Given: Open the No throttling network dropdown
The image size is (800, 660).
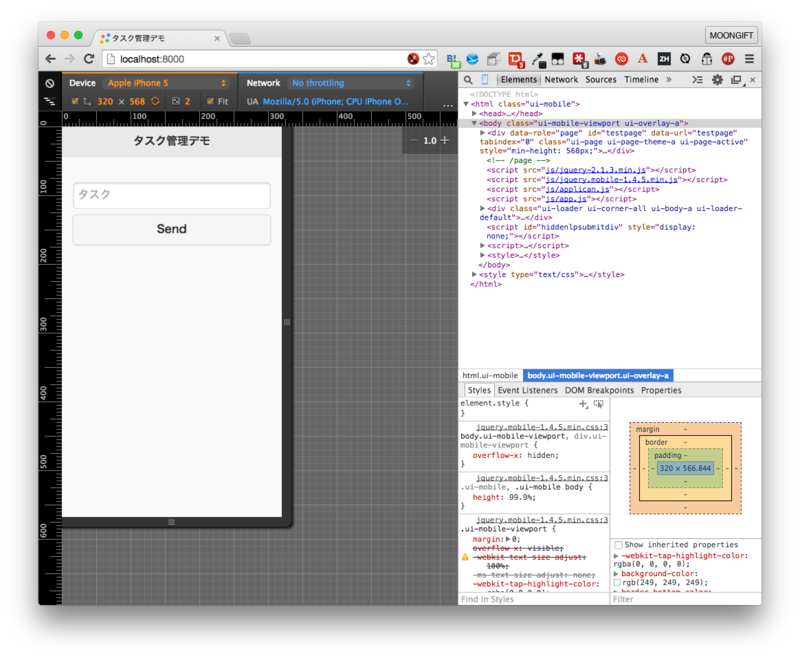Looking at the screenshot, I should point(350,83).
